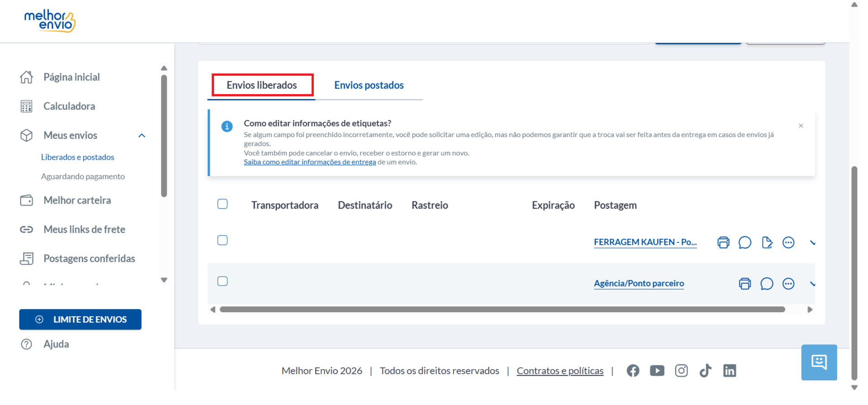The height and width of the screenshot is (405, 868).
Task: Click the Expiração column header
Action: click(x=553, y=205)
